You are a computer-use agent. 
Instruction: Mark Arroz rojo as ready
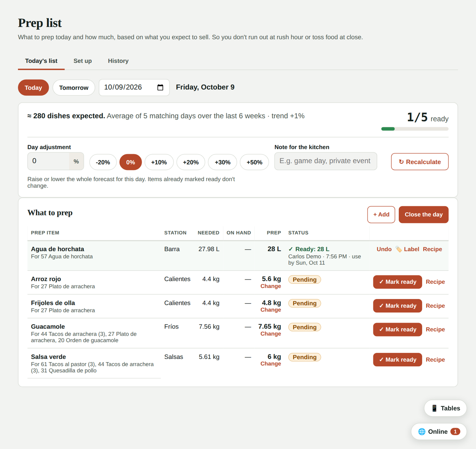[397, 282]
